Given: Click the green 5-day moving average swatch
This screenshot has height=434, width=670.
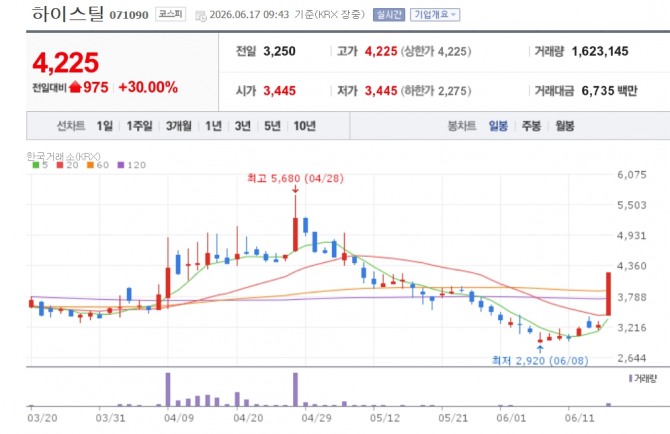Looking at the screenshot, I should coord(36,165).
